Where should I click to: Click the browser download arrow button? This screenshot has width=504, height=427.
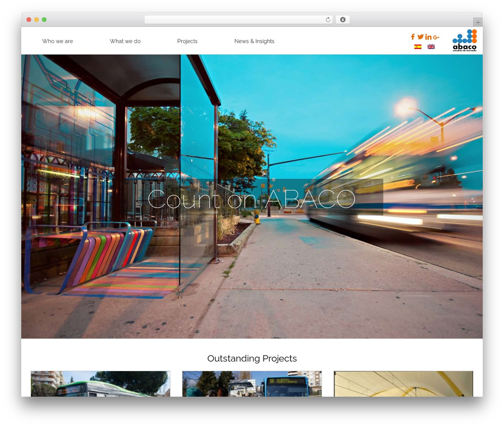click(x=343, y=20)
